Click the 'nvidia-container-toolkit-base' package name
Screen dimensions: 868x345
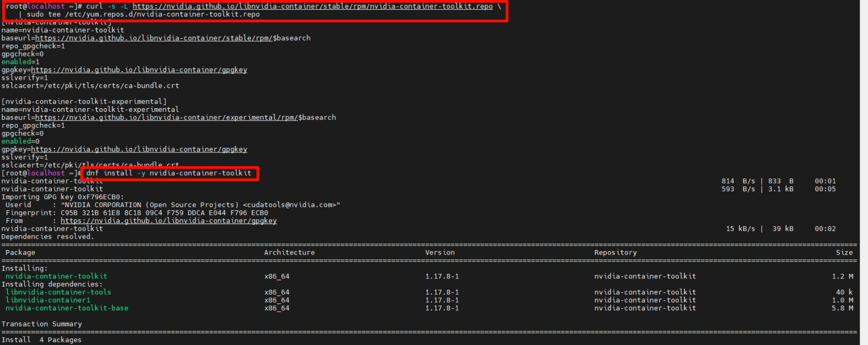67,308
